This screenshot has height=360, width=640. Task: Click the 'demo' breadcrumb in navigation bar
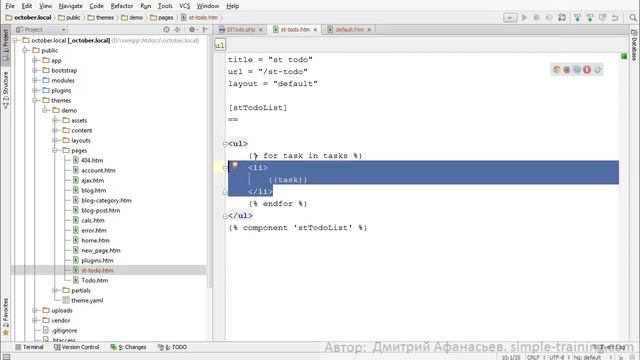132,18
